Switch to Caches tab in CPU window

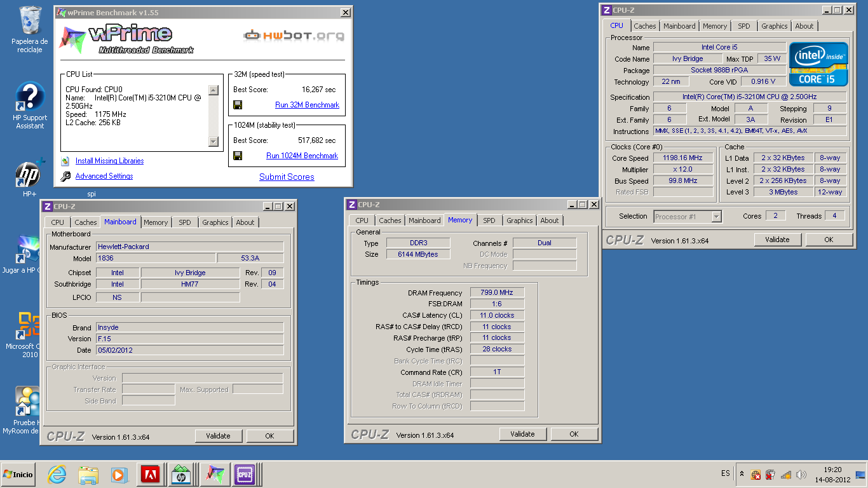point(644,26)
